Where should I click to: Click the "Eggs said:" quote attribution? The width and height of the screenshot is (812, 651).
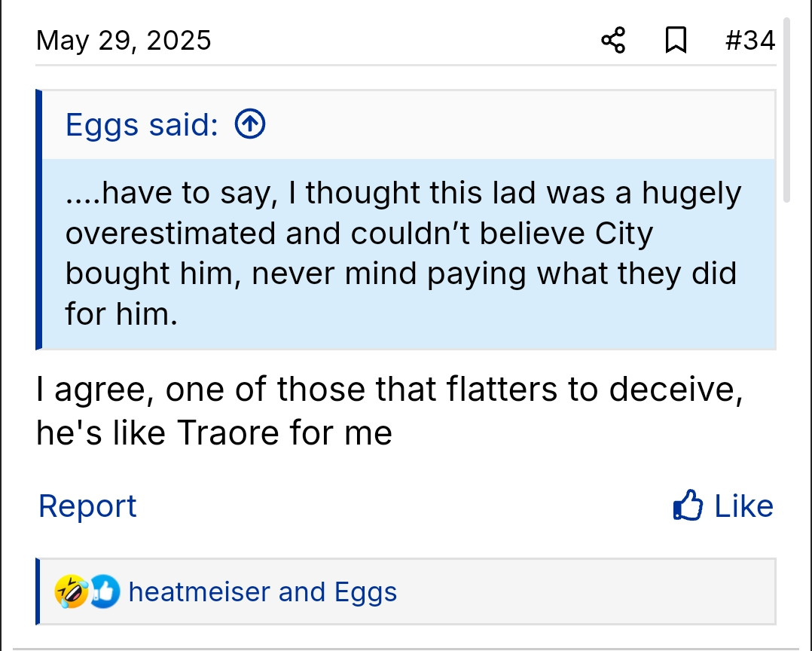(x=142, y=125)
